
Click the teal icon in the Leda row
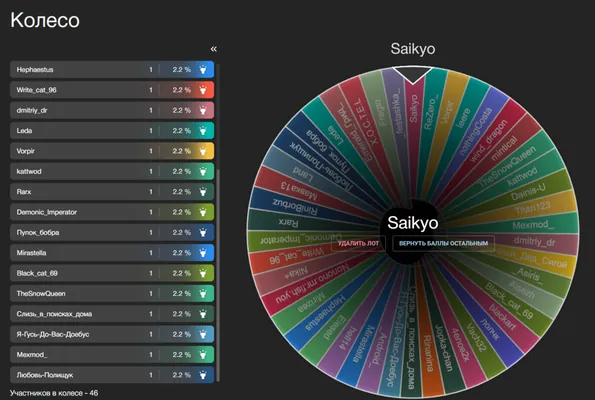203,131
